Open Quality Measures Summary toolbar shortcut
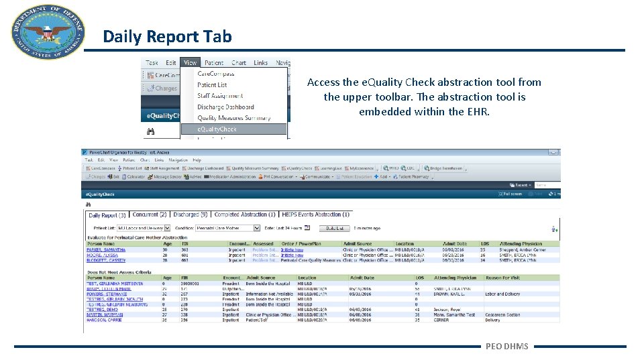 click(x=252, y=168)
